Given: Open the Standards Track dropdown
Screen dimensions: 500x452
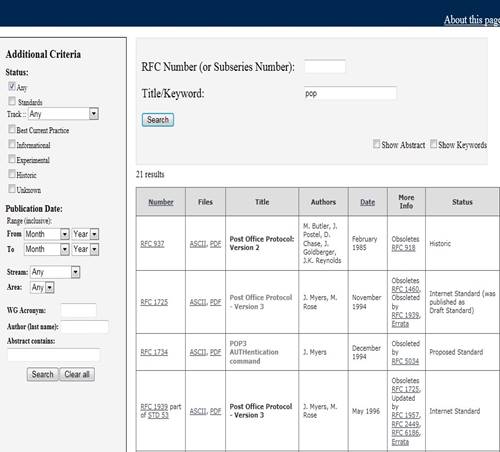Looking at the screenshot, I should [x=63, y=114].
